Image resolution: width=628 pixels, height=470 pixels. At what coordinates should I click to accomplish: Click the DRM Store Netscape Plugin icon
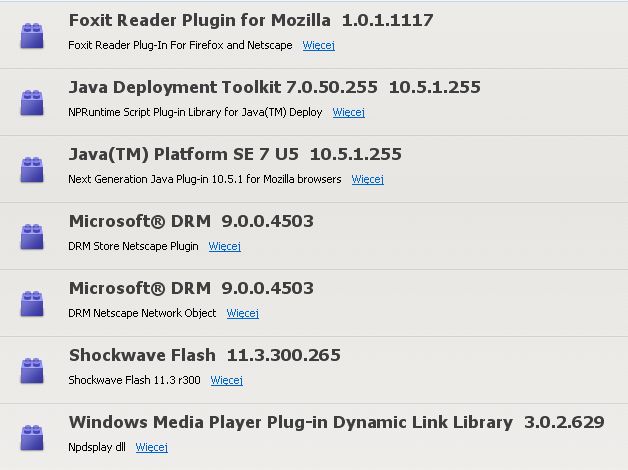click(32, 236)
